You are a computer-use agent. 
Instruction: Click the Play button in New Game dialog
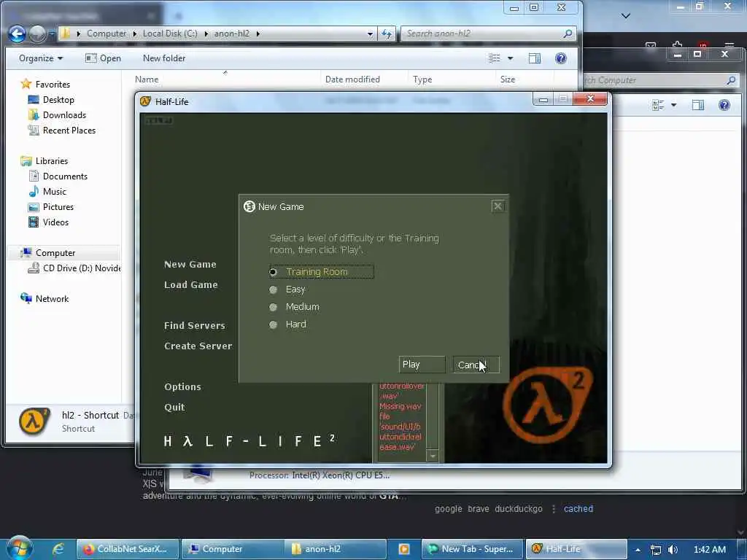(422, 365)
